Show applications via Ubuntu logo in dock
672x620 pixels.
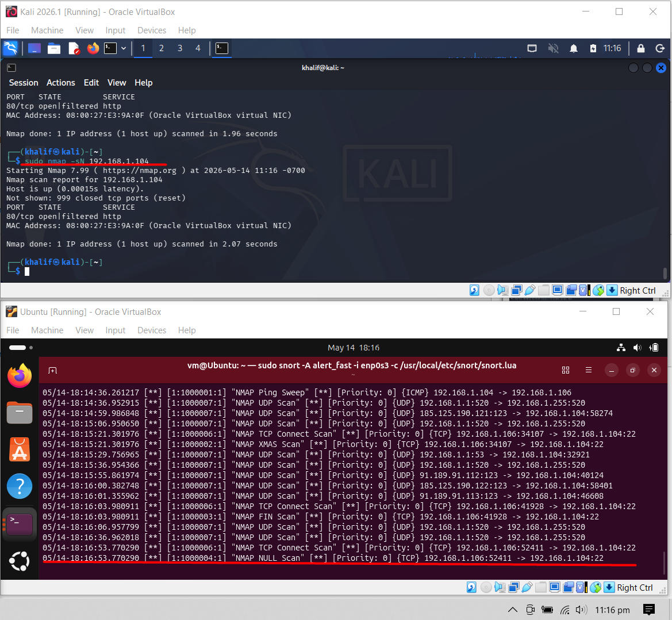click(x=20, y=561)
